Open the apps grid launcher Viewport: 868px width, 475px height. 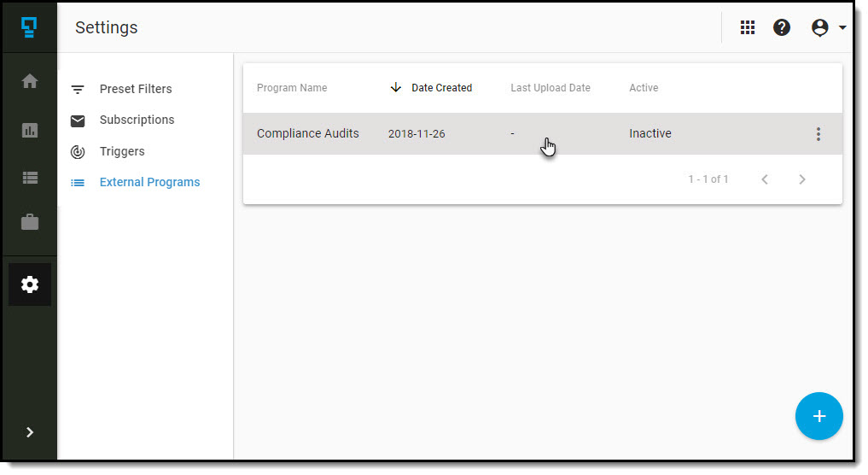[x=748, y=27]
